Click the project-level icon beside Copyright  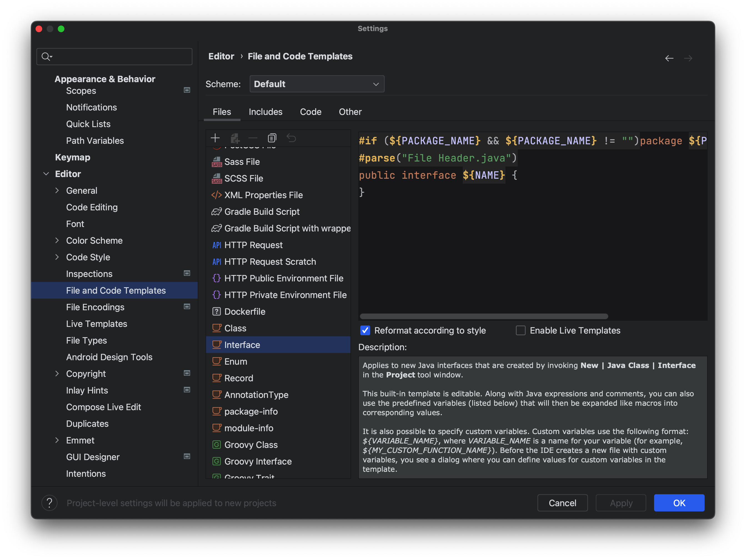187,373
